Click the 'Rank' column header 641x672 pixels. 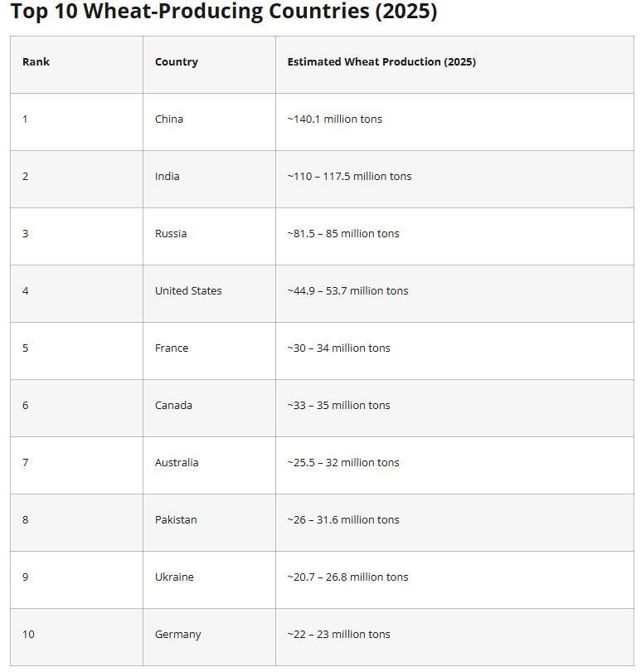(36, 62)
